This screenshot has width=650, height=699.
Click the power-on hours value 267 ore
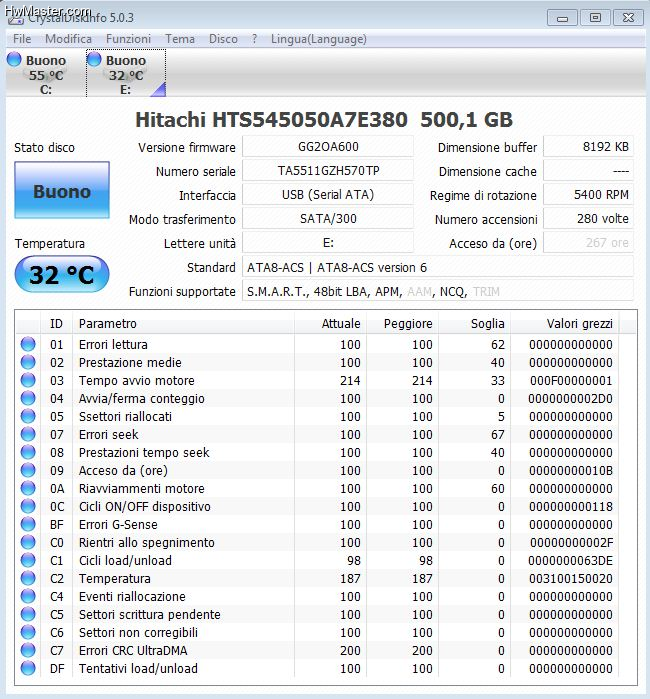(x=588, y=243)
